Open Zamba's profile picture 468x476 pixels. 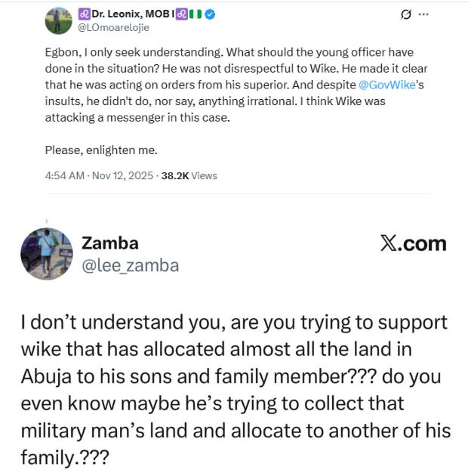pos(46,253)
